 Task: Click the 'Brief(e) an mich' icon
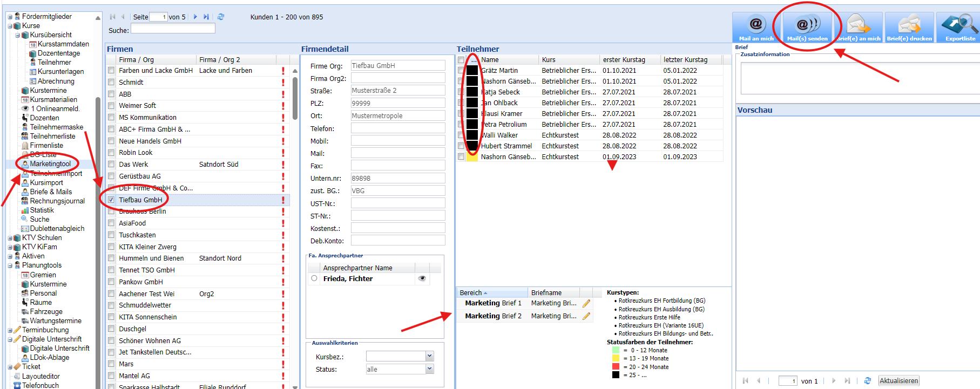pyautogui.click(x=858, y=27)
